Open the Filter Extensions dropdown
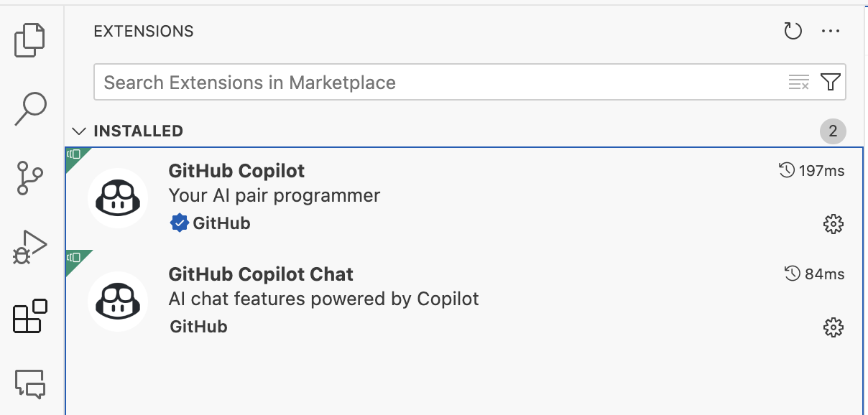The image size is (868, 415). coord(830,82)
